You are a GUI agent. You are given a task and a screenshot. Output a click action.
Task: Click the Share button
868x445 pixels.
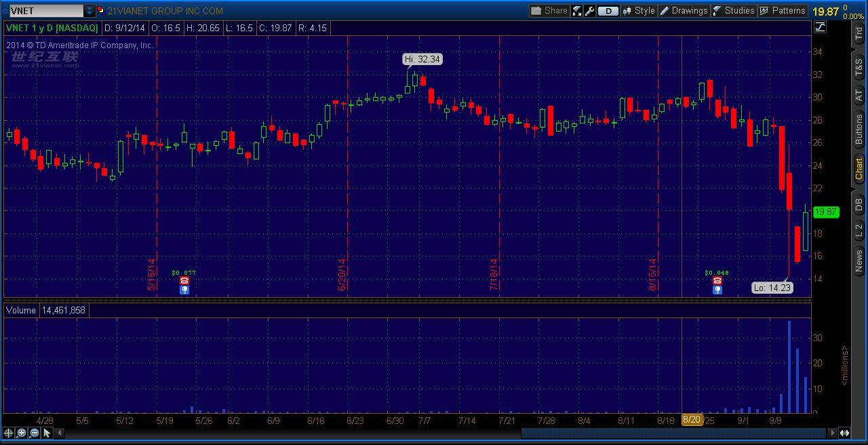click(x=549, y=11)
